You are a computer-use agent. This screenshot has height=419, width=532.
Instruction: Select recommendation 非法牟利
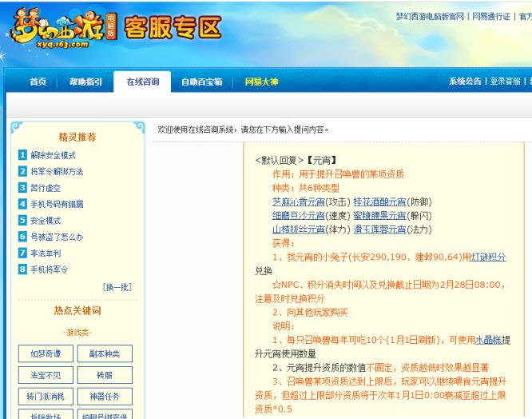[46, 253]
